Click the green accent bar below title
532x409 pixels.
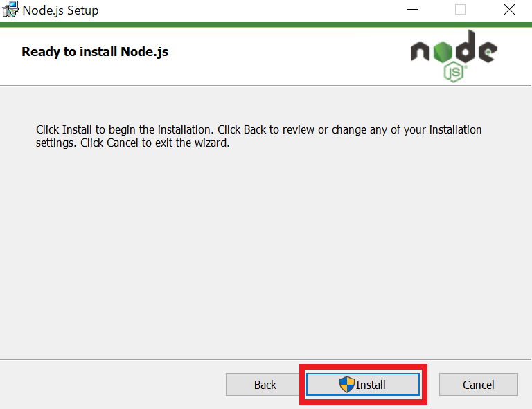(x=266, y=25)
